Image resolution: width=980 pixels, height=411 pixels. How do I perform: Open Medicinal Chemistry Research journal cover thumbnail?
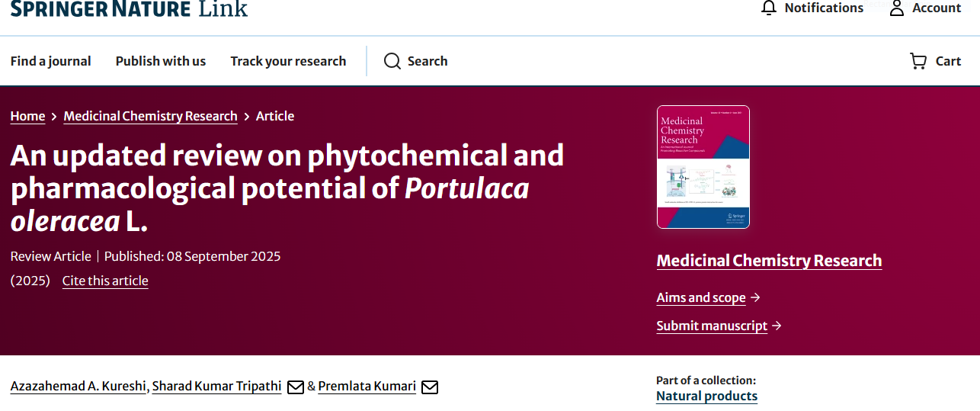(x=703, y=167)
